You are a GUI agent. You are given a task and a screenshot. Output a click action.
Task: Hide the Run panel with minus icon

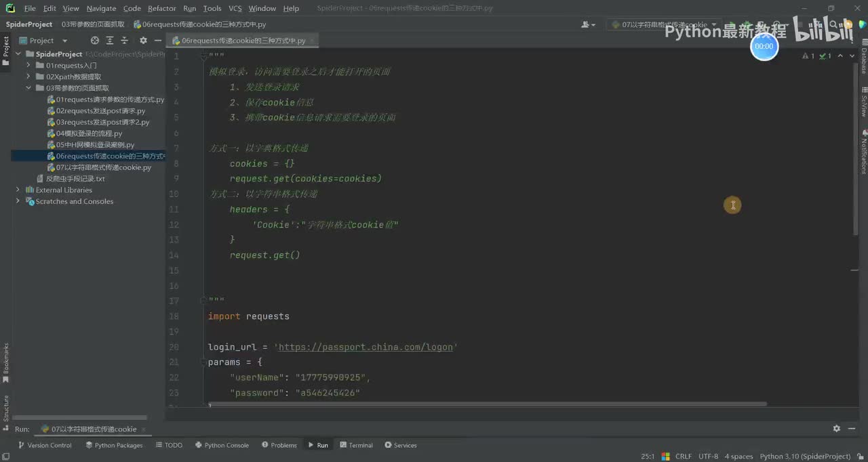pos(852,429)
